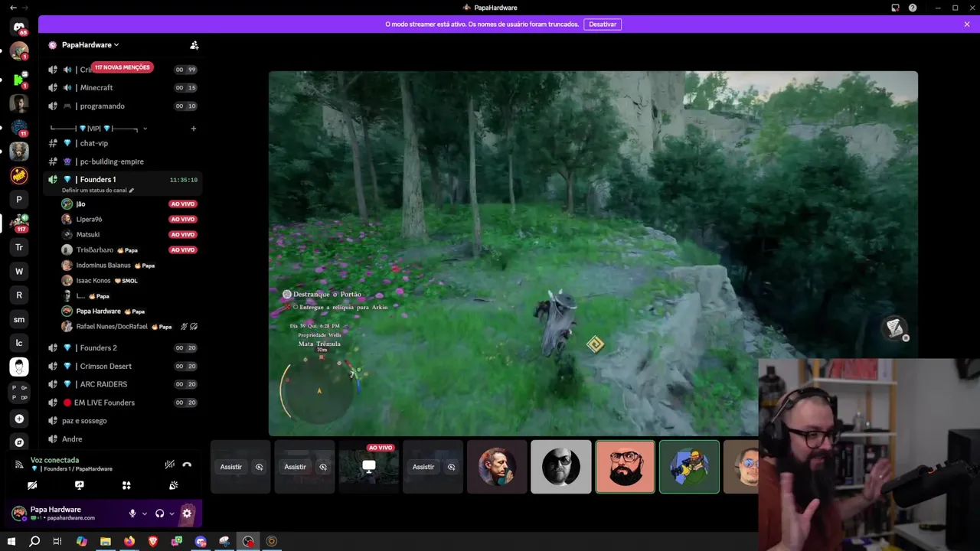
Task: Disconnect from voice with the phone icon
Action: pyautogui.click(x=187, y=465)
